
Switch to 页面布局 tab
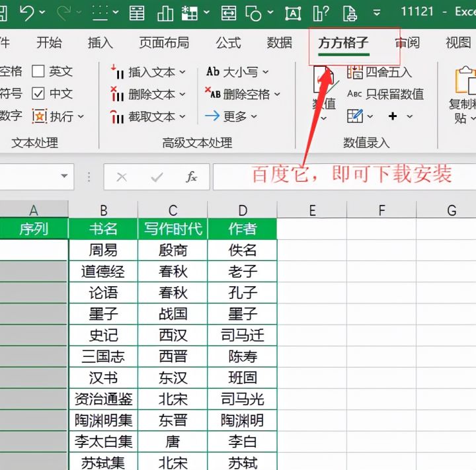coord(164,42)
